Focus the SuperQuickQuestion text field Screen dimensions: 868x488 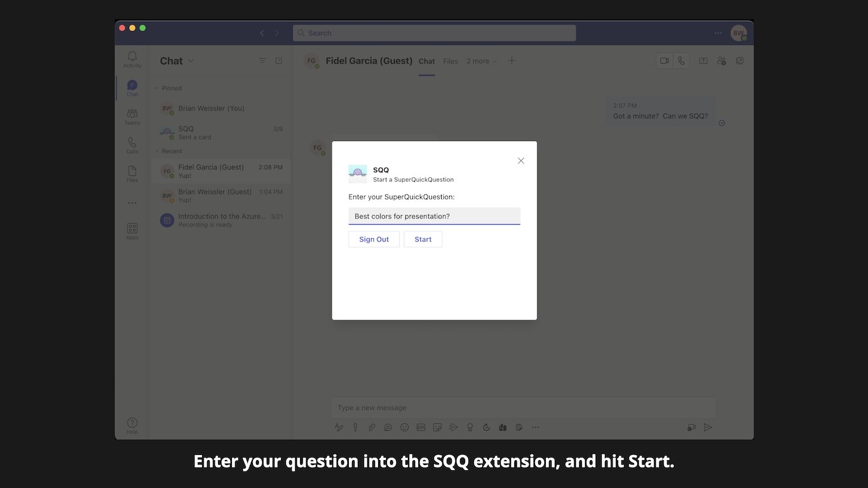[x=435, y=216]
